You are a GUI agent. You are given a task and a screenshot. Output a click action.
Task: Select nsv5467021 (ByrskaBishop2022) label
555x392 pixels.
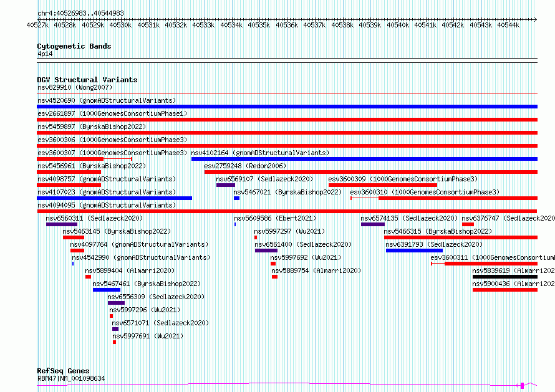(x=287, y=192)
